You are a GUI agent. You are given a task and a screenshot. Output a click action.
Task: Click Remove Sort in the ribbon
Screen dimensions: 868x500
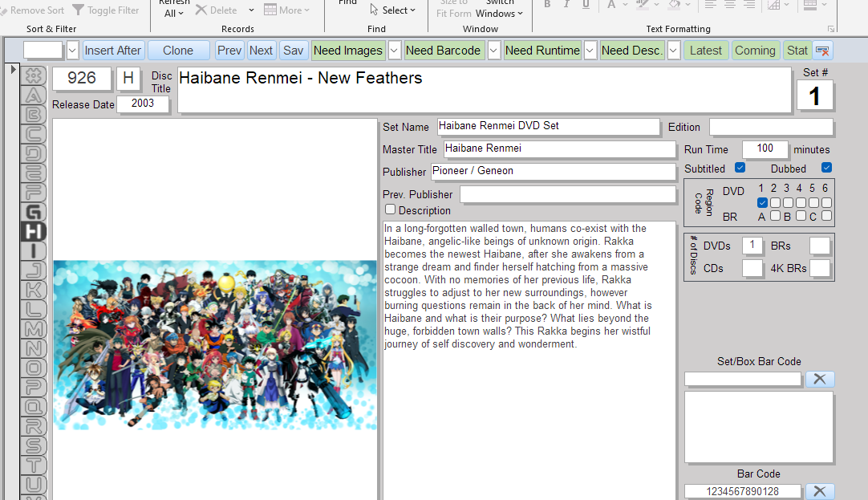pos(32,10)
